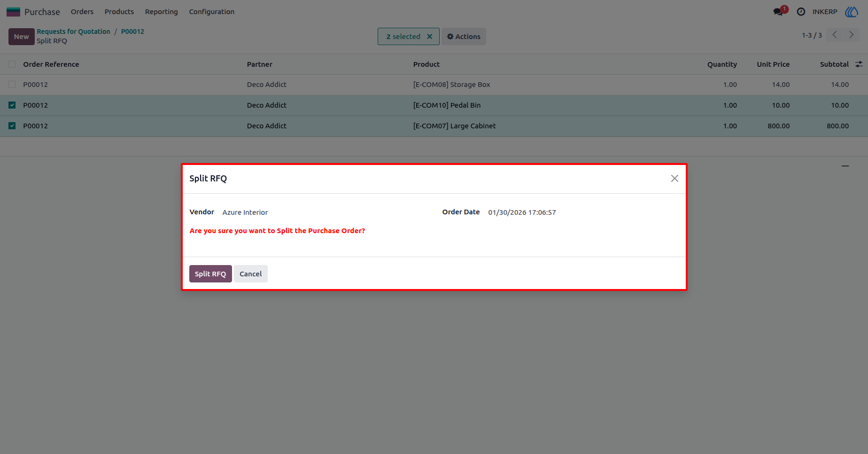The width and height of the screenshot is (868, 454).
Task: Check the Storage Box row checkbox
Action: (12, 85)
